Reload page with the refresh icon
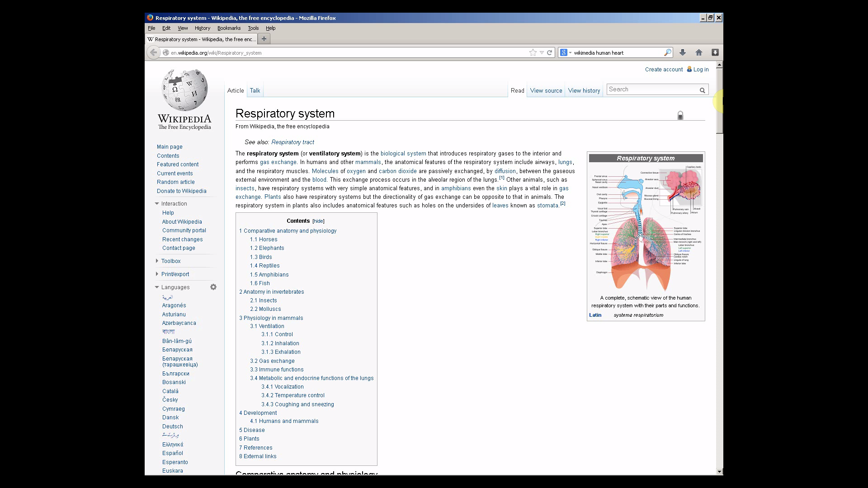The image size is (868, 488). [x=550, y=52]
